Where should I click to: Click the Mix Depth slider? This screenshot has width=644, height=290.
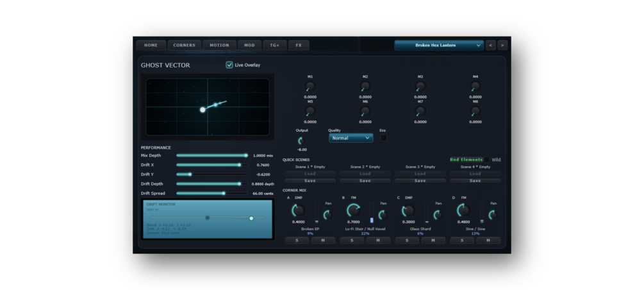pyautogui.click(x=212, y=155)
